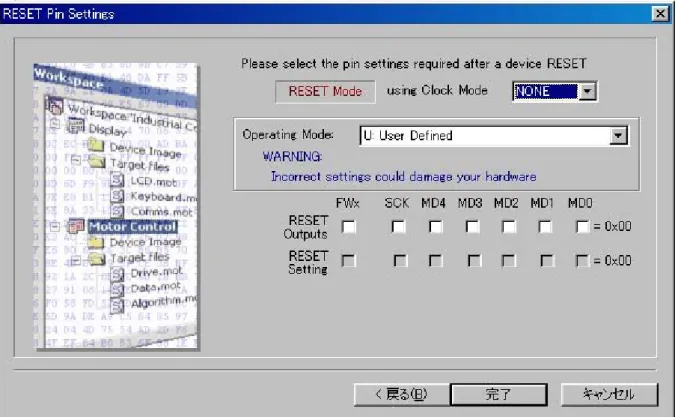Enable MD1 in the RESET Outputs row
This screenshot has height=417, width=678.
coord(545,227)
